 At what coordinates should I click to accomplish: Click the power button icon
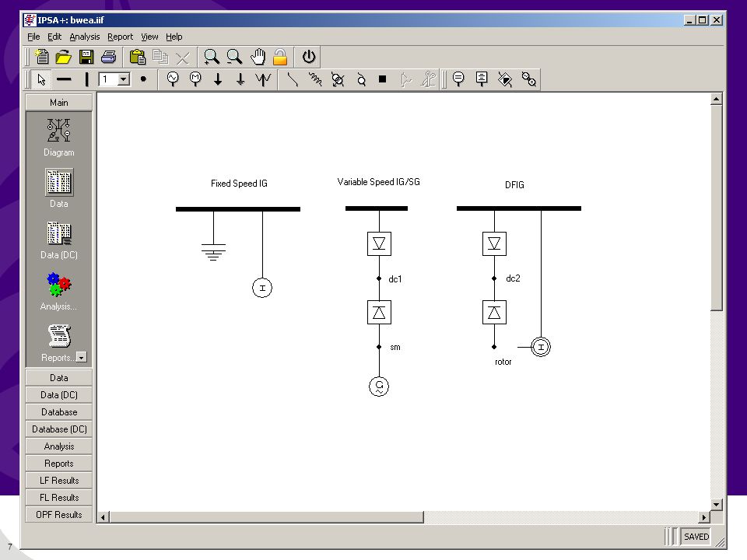309,57
